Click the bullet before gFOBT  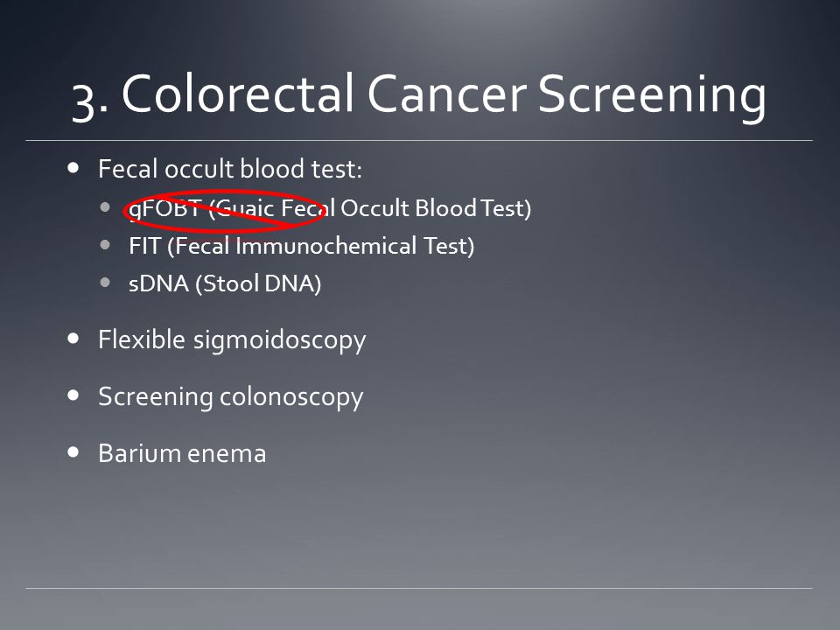click(x=105, y=206)
